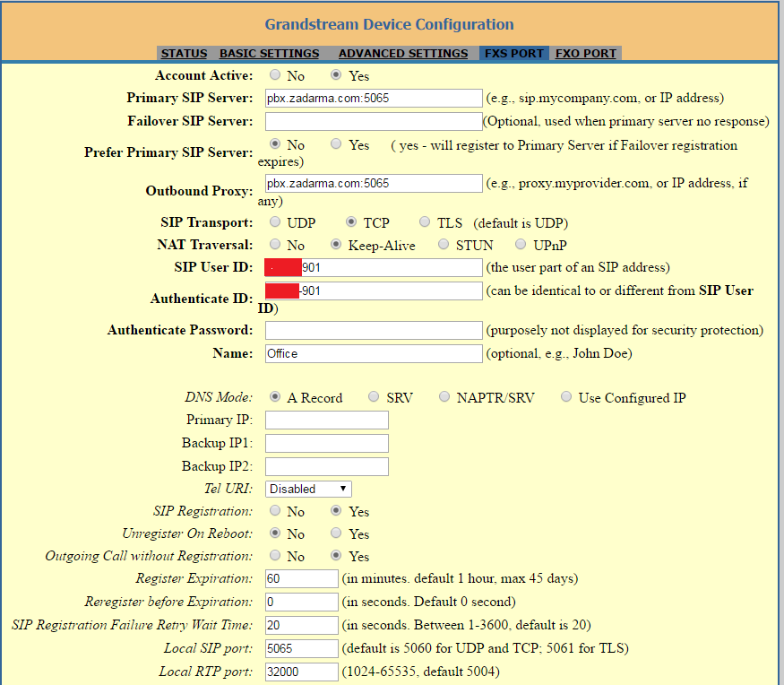Click the Authenticate Password field
This screenshot has width=784, height=685.
click(x=374, y=330)
